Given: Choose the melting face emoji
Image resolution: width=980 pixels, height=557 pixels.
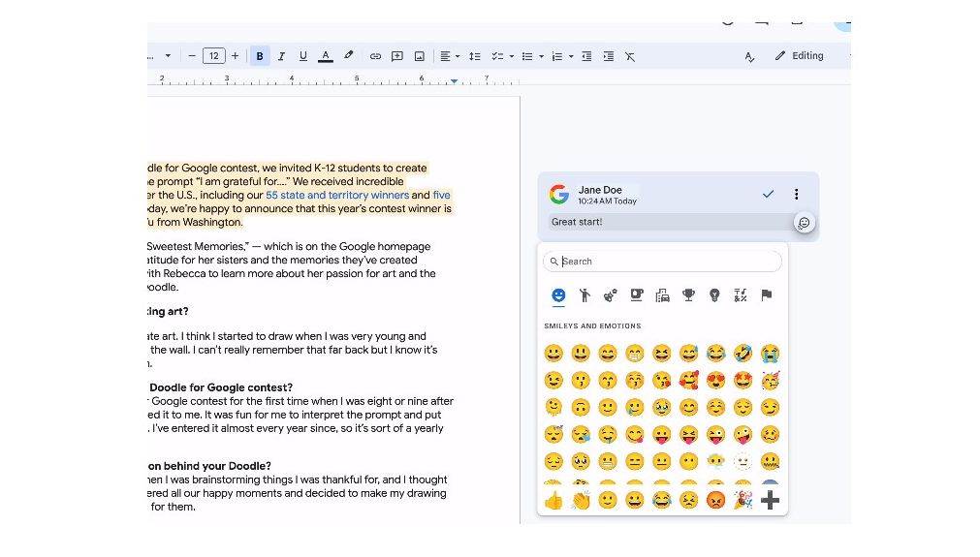Looking at the screenshot, I should [553, 407].
